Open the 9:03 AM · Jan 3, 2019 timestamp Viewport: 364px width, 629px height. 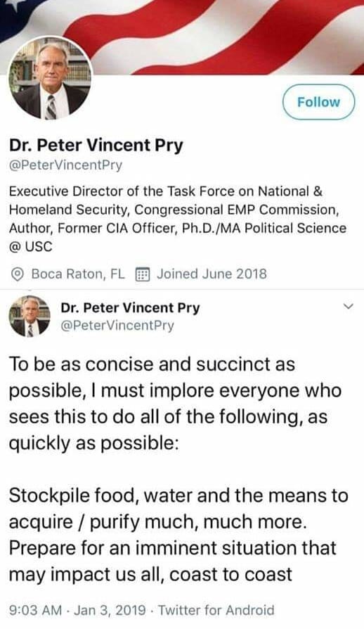(77, 610)
